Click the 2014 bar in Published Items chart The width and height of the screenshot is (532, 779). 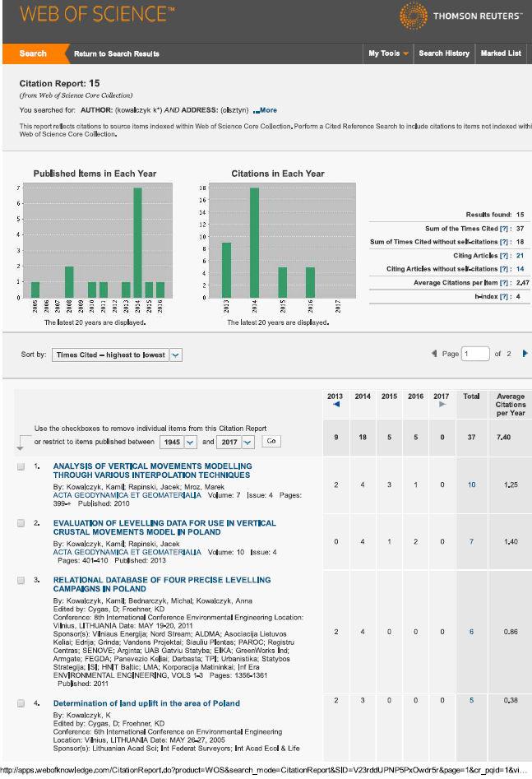[137, 243]
